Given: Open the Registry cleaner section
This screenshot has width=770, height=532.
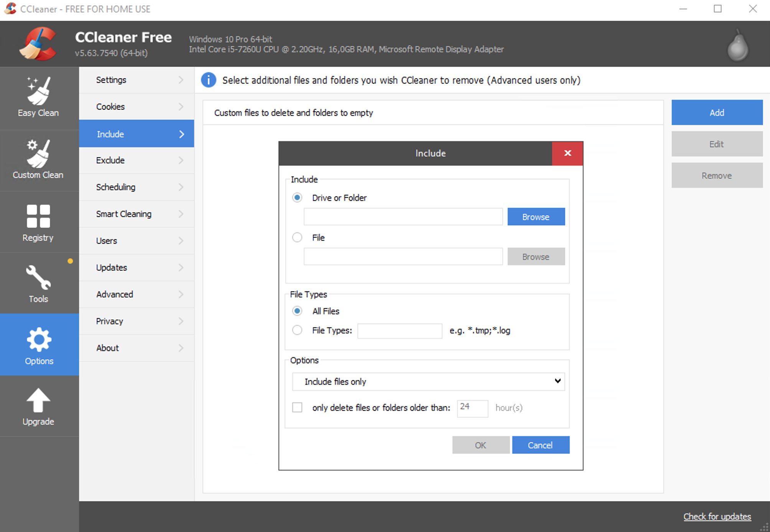Looking at the screenshot, I should coord(38,222).
